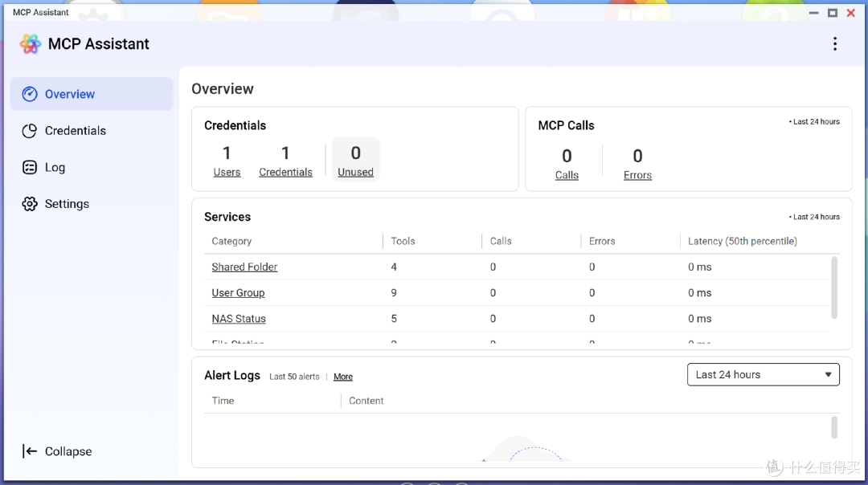Click the Content column header
Screen dimensions: 868x485
click(366, 401)
